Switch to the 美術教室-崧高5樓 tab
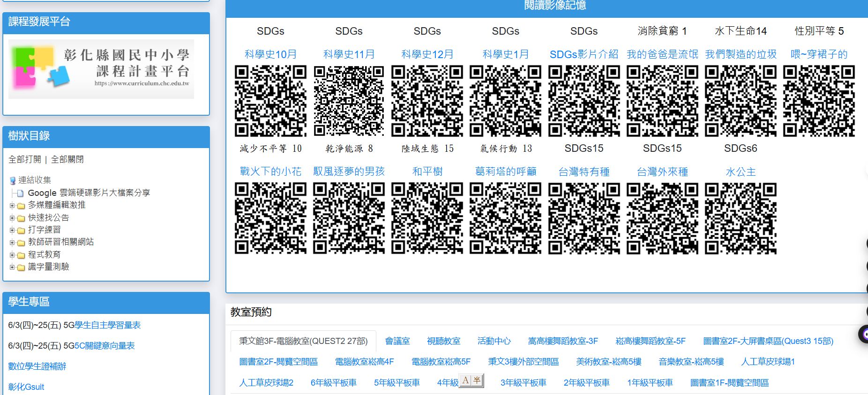The width and height of the screenshot is (868, 395). [x=608, y=362]
